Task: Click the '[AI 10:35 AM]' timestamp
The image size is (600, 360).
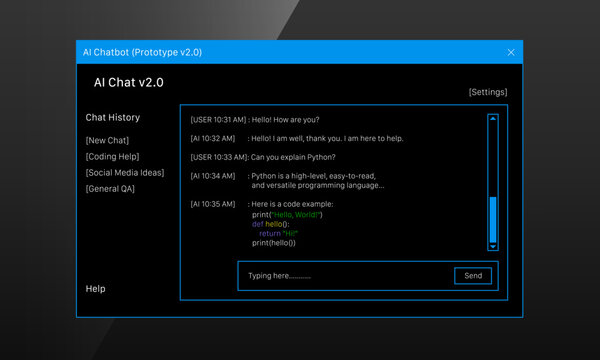Action: tap(213, 204)
